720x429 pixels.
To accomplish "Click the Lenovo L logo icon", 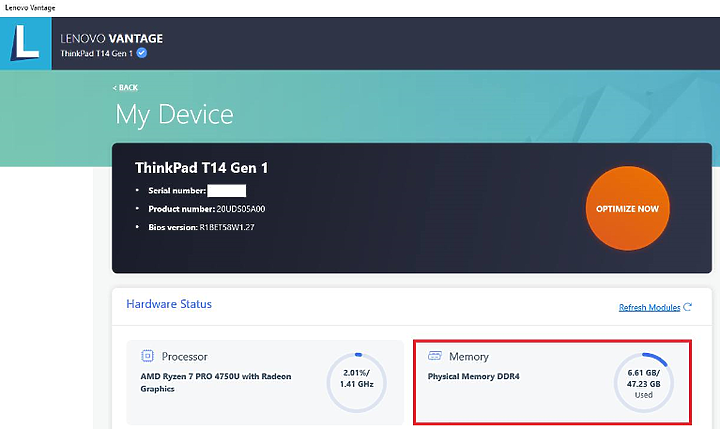I will pos(26,44).
